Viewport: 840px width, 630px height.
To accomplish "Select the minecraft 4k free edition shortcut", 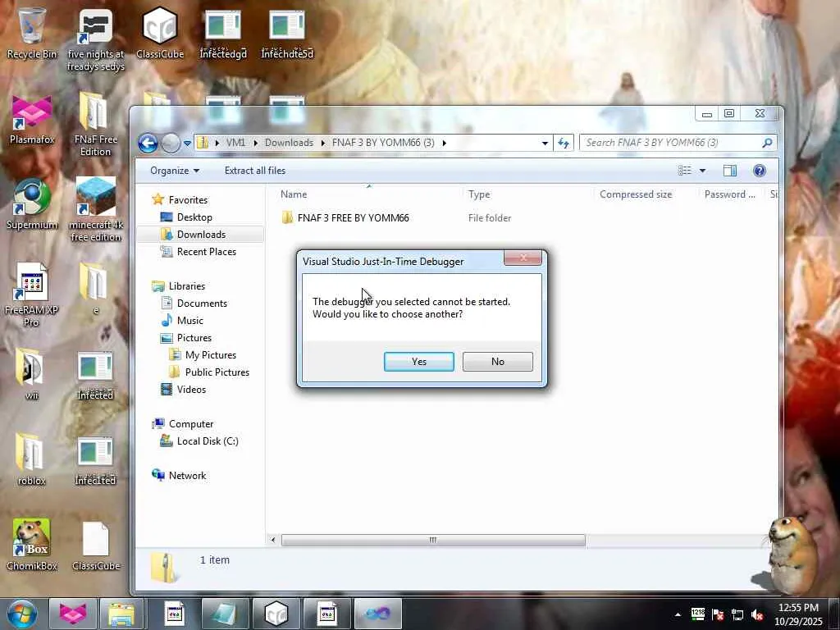I will coord(96,209).
